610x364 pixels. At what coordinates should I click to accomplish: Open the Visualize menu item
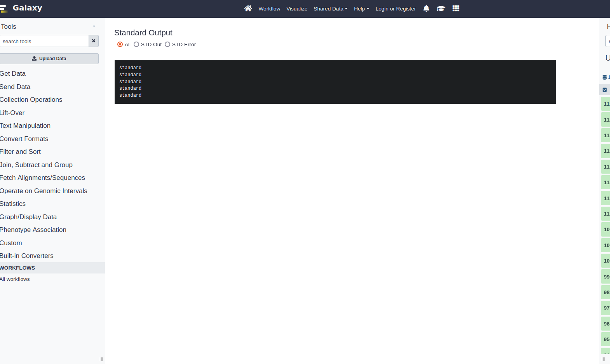(x=297, y=9)
